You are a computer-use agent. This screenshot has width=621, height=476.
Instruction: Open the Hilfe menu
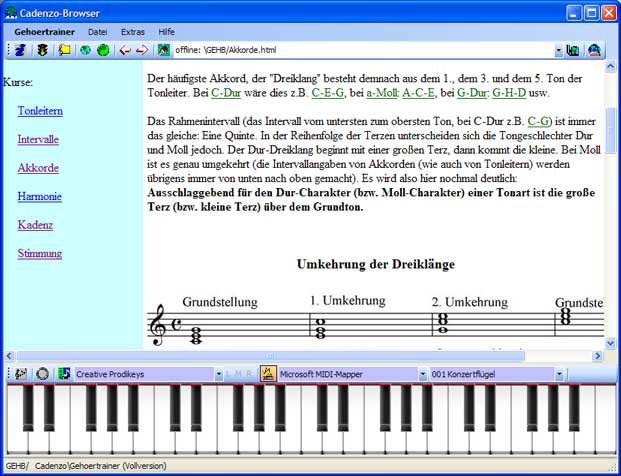(x=166, y=32)
